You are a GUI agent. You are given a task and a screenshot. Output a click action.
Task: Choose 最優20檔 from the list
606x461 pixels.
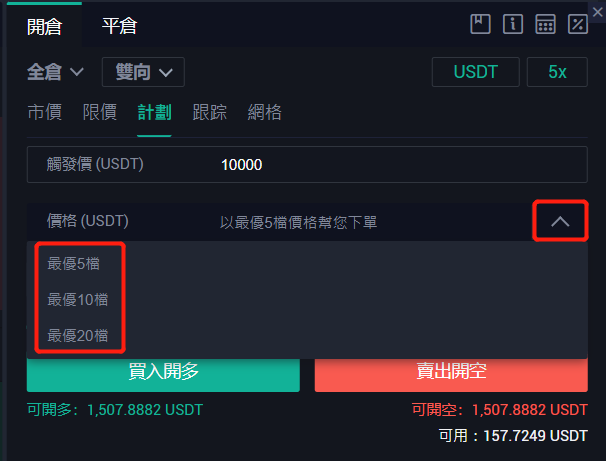(x=77, y=335)
